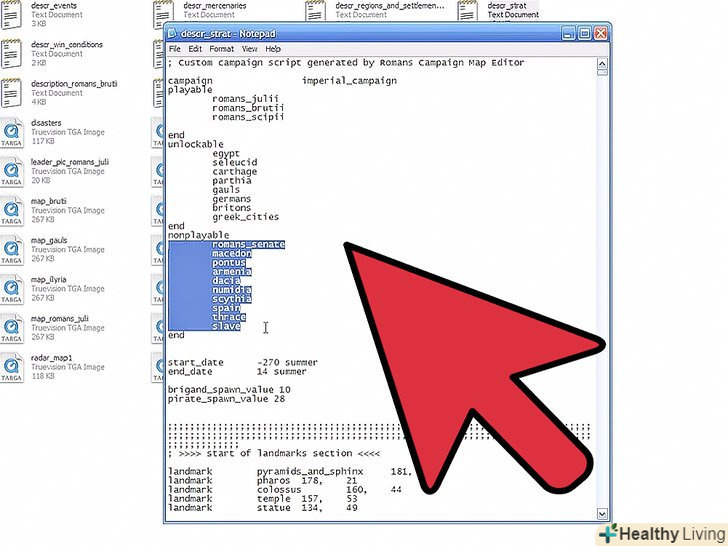Select radar_map1 TGA image icon
Screen dimensions: 728x546
(12, 368)
